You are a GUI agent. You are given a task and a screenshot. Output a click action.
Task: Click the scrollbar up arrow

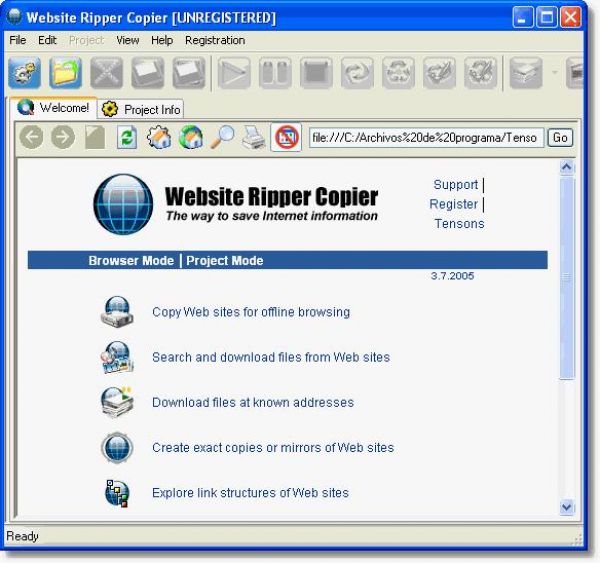pyautogui.click(x=567, y=167)
